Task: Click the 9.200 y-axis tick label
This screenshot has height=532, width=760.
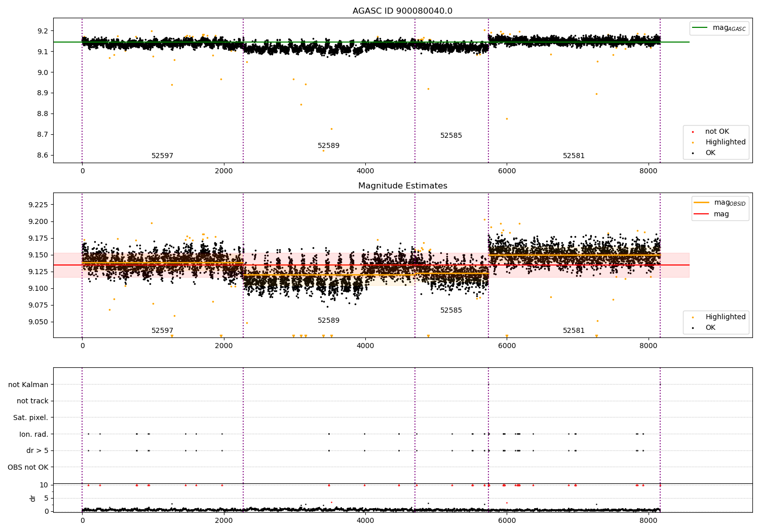Action: 38,221
